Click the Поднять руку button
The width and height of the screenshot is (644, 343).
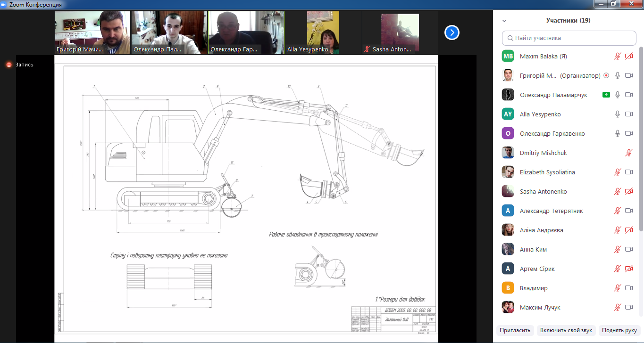coord(619,330)
